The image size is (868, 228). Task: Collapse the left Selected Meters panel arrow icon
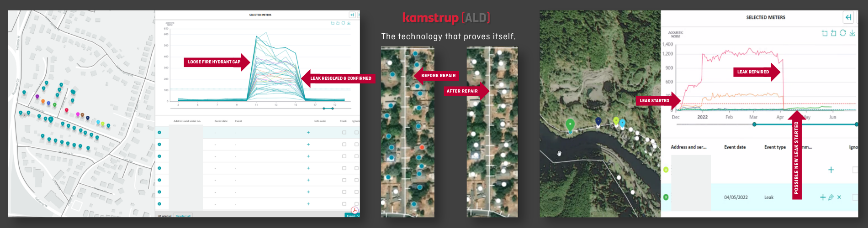click(352, 15)
